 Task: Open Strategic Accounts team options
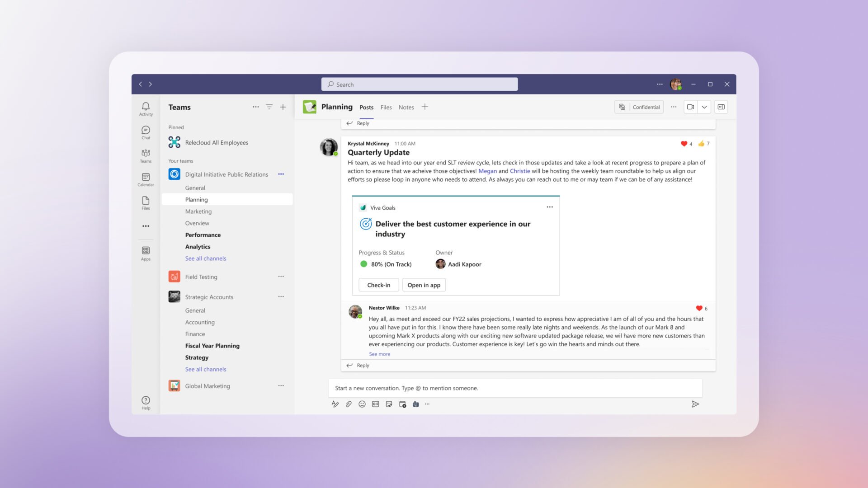tap(281, 296)
